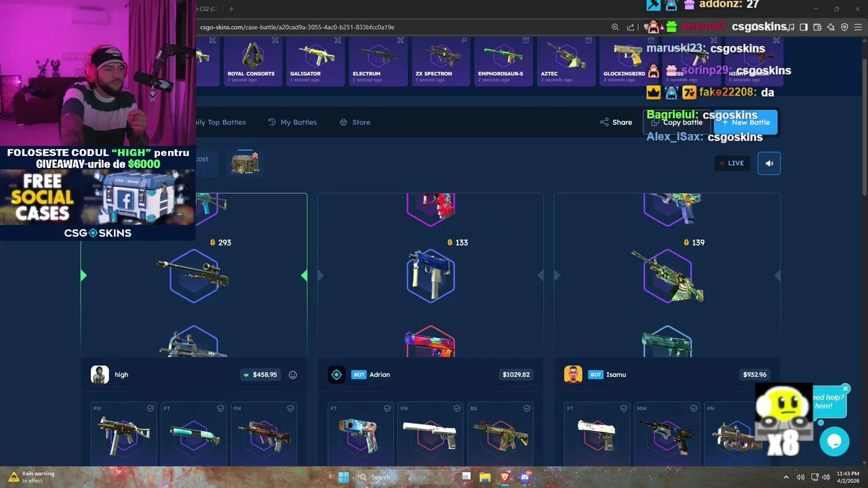
Task: Click bot Adrian's crosshair avatar
Action: [336, 375]
